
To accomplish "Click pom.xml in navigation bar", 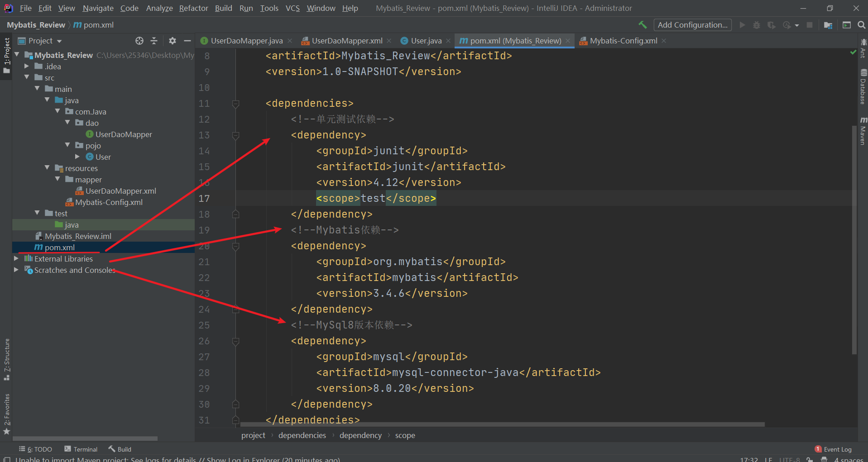I will click(94, 25).
